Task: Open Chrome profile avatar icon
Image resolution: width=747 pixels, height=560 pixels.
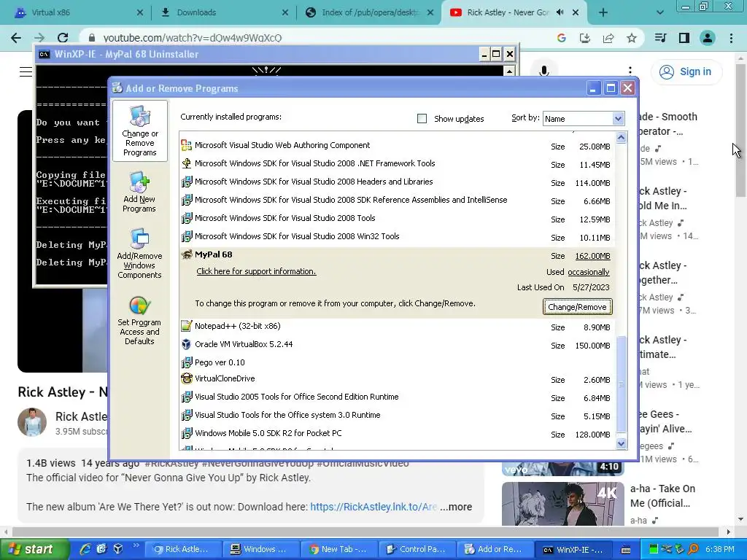Action: click(x=708, y=38)
